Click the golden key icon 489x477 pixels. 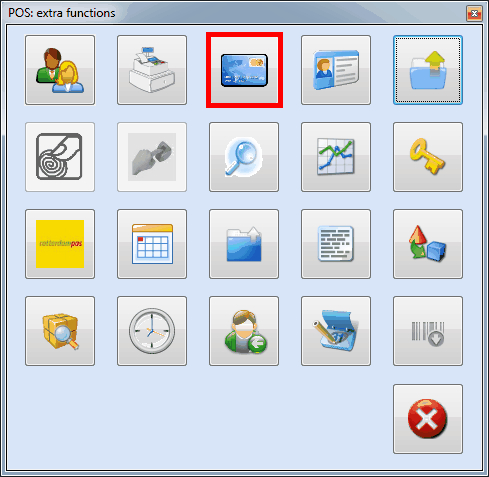coord(428,157)
